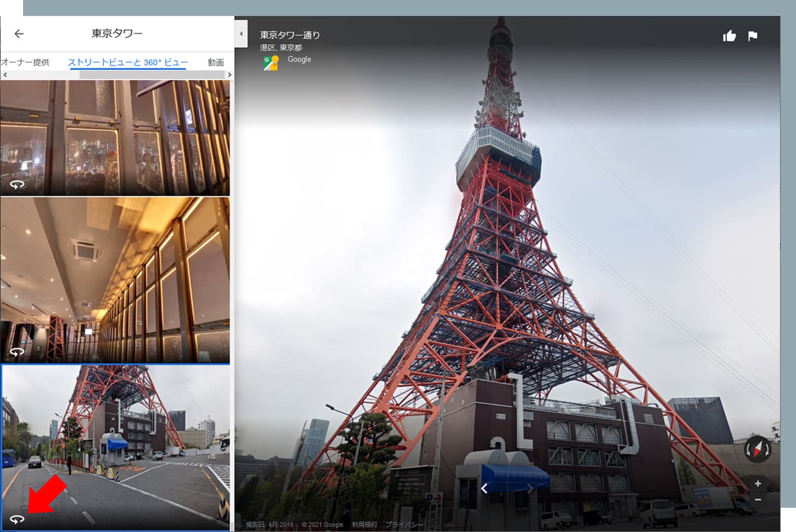This screenshot has width=796, height=532.
Task: Switch to the オーナー提供 tab
Action: (26, 62)
